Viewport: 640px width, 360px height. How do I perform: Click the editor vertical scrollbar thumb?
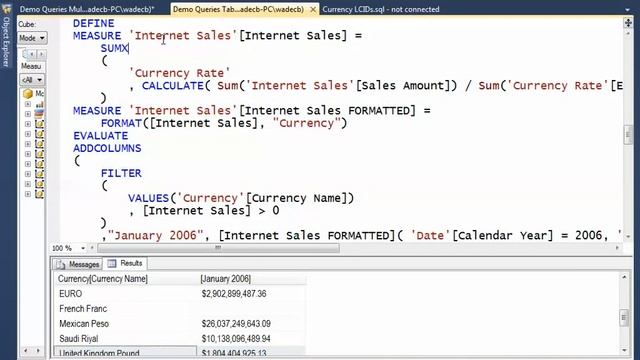(x=628, y=135)
